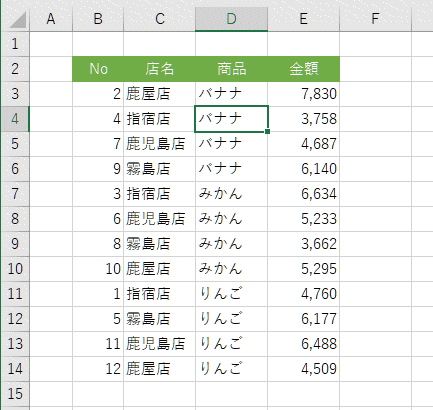This screenshot has width=433, height=410.
Task: Select column F header
Action: coord(375,19)
